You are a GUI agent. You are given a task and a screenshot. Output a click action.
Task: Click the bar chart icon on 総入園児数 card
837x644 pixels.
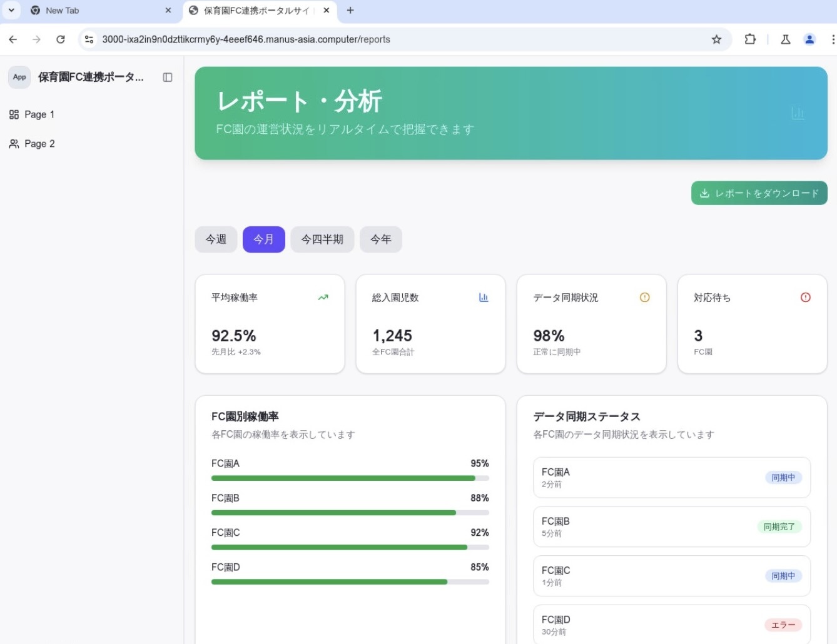click(484, 298)
